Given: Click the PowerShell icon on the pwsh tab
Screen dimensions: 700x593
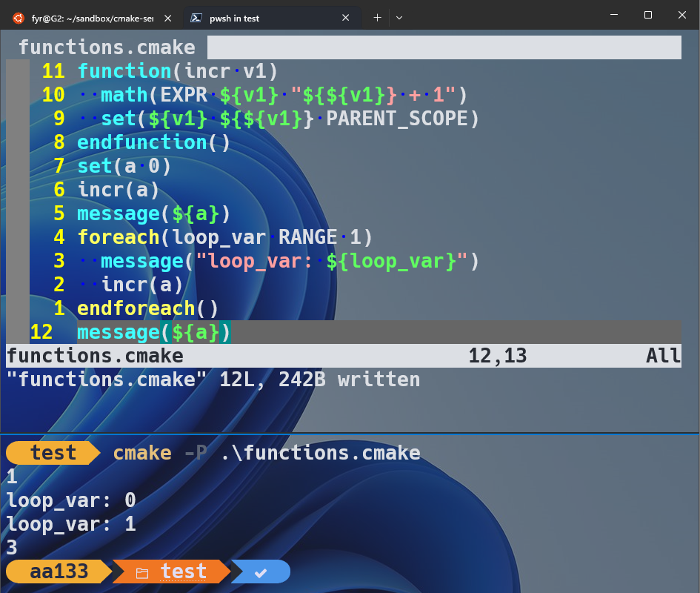Looking at the screenshot, I should [196, 18].
